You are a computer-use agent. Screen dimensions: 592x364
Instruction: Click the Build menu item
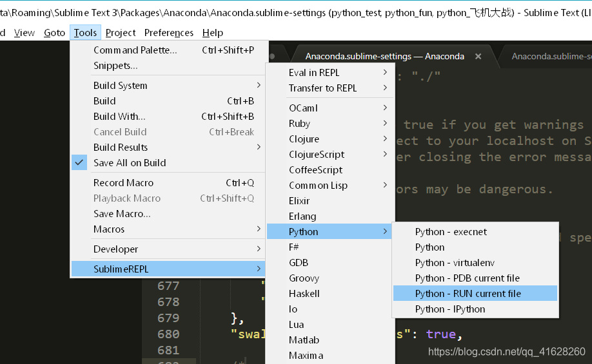point(168,101)
